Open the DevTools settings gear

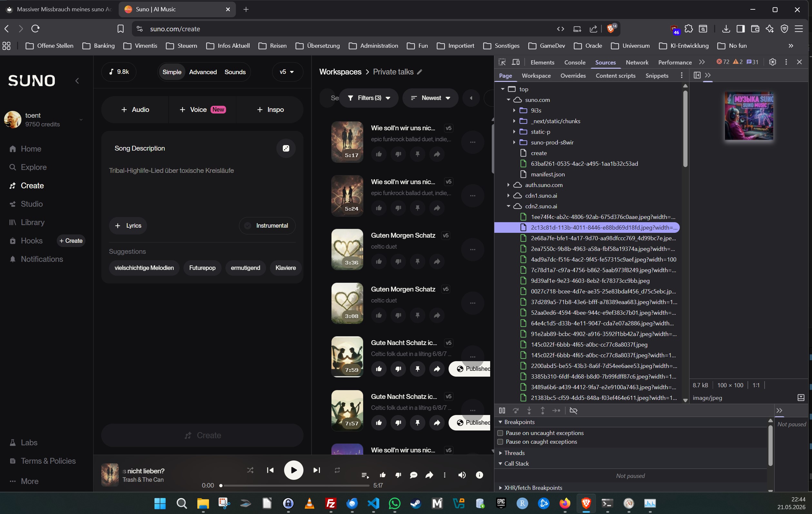772,62
